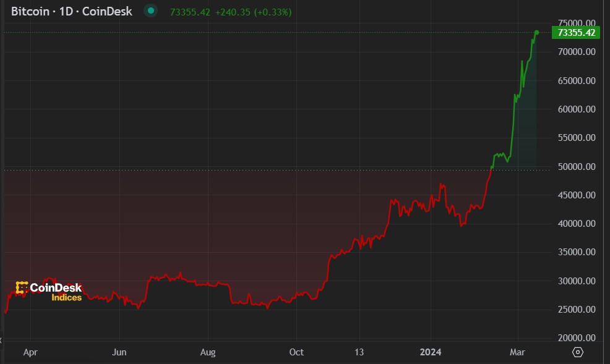The height and width of the screenshot is (364, 610).
Task: Select the Apr label on the time axis
Action: click(x=30, y=352)
